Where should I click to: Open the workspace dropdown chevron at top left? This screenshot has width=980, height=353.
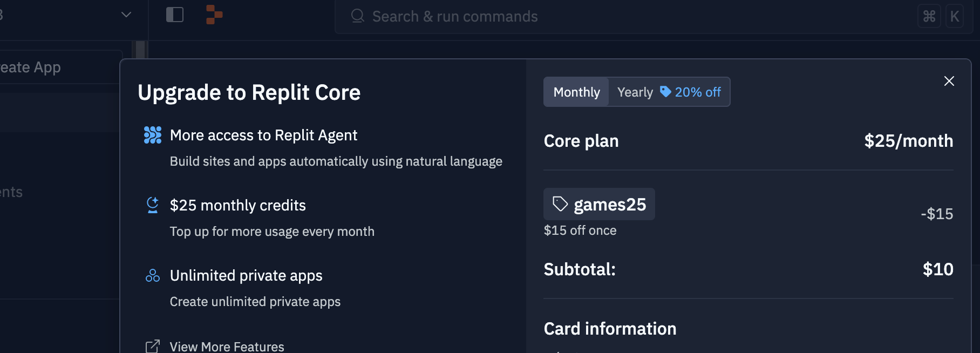[126, 15]
